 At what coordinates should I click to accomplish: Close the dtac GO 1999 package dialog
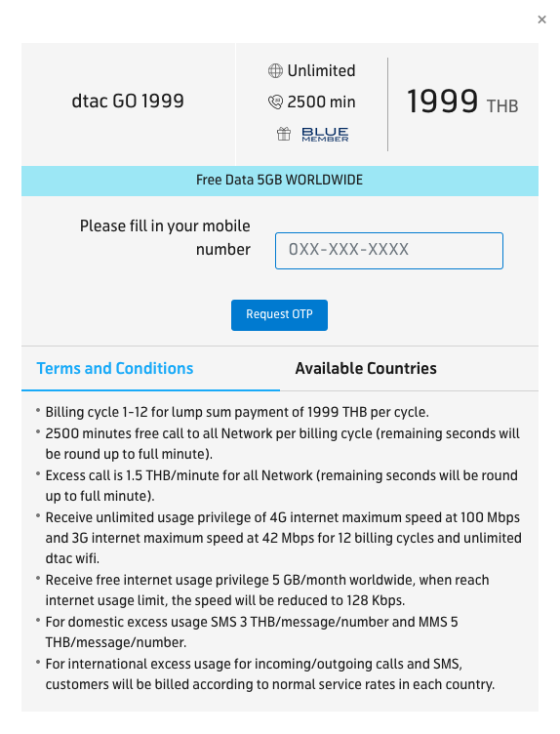pyautogui.click(x=541, y=20)
